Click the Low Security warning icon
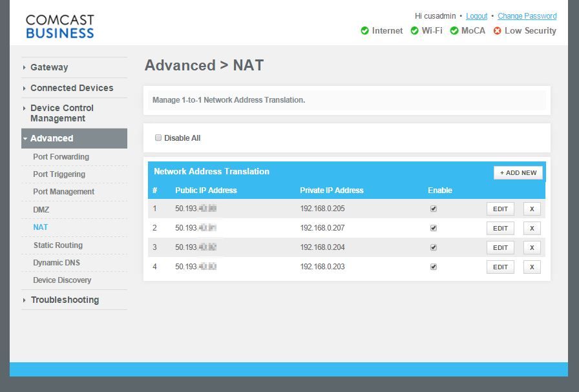 [497, 31]
